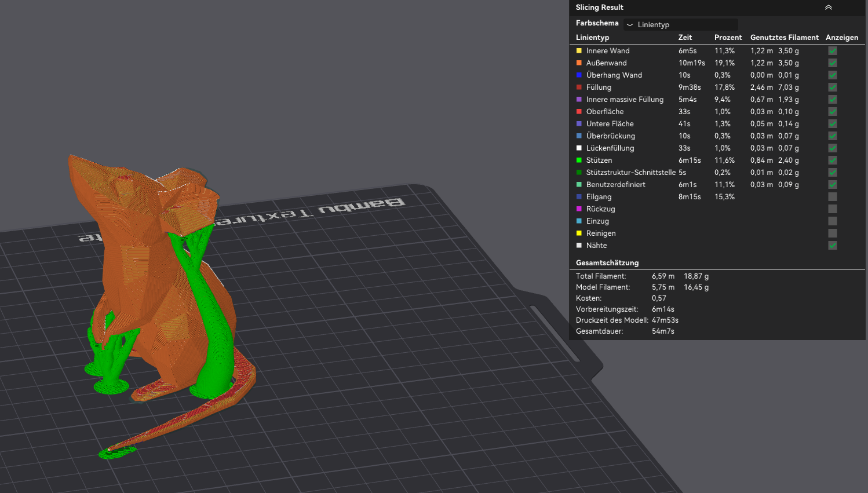Click the green Stützen color swatch

click(x=579, y=160)
